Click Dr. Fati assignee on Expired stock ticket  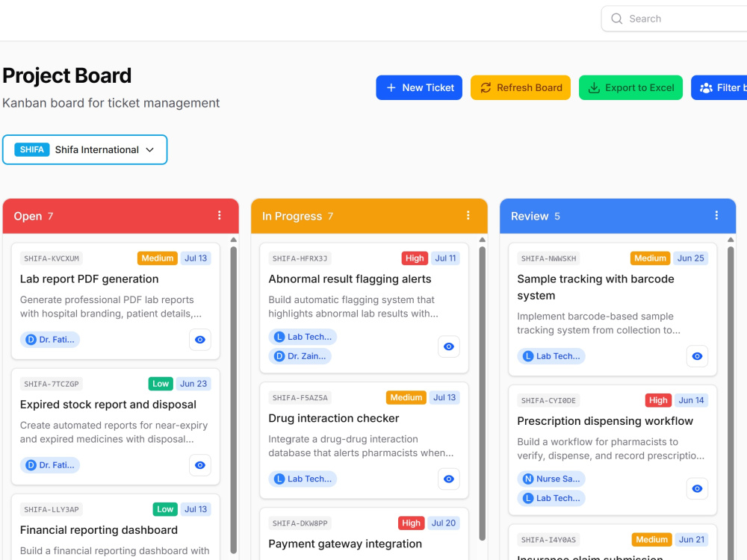click(x=50, y=465)
